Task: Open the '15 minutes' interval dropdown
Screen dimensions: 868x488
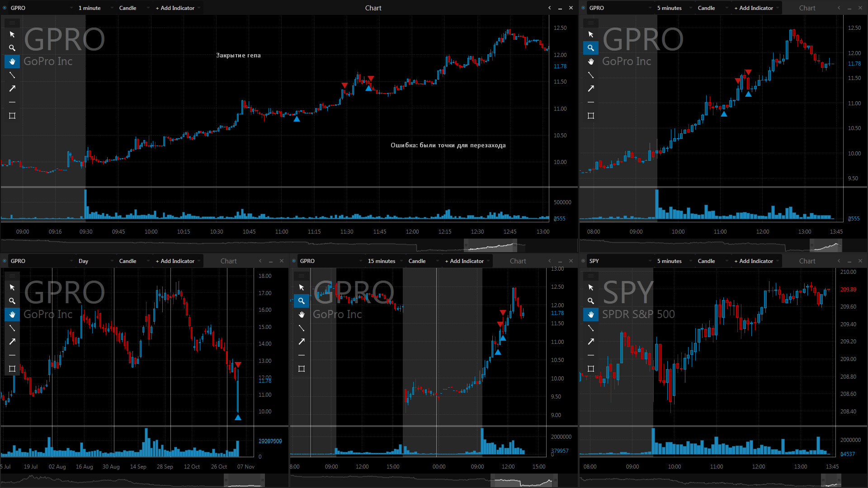Action: (x=385, y=261)
